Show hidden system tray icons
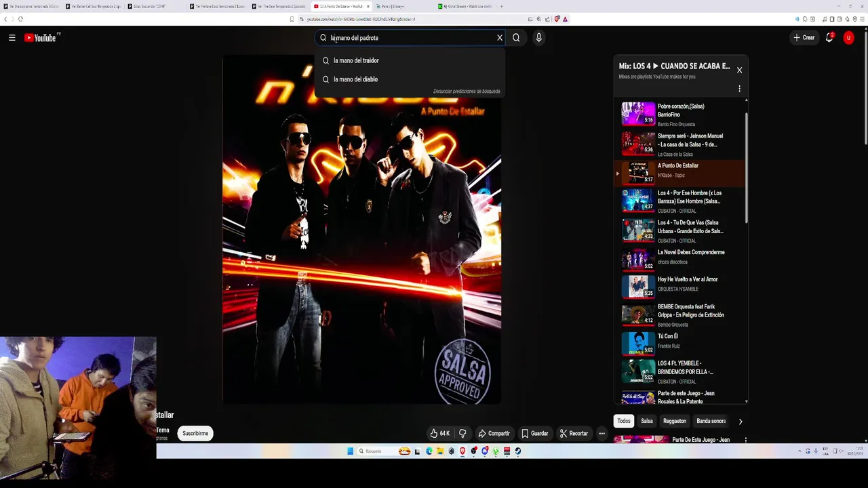Screen dimensions: 868x488 (800, 451)
